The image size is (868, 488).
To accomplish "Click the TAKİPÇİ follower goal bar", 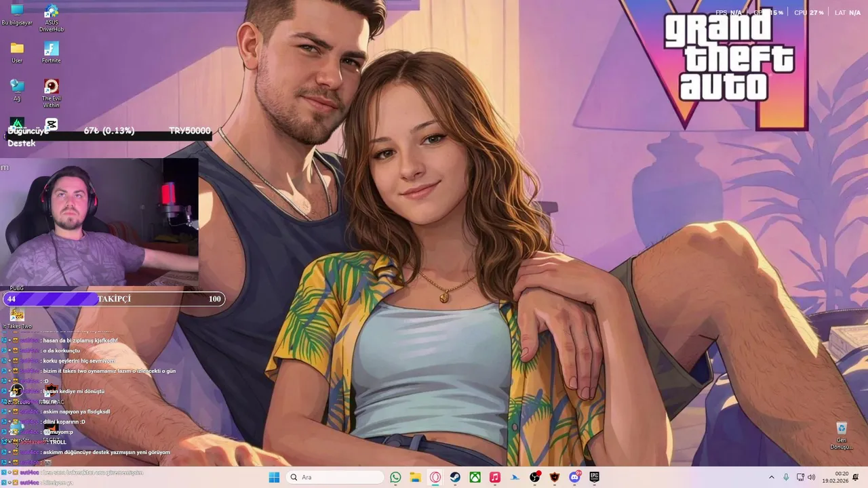I will click(x=114, y=299).
